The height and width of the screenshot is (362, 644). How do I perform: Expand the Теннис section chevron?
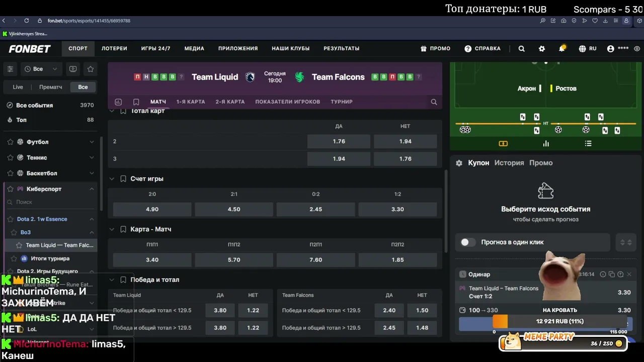92,158
